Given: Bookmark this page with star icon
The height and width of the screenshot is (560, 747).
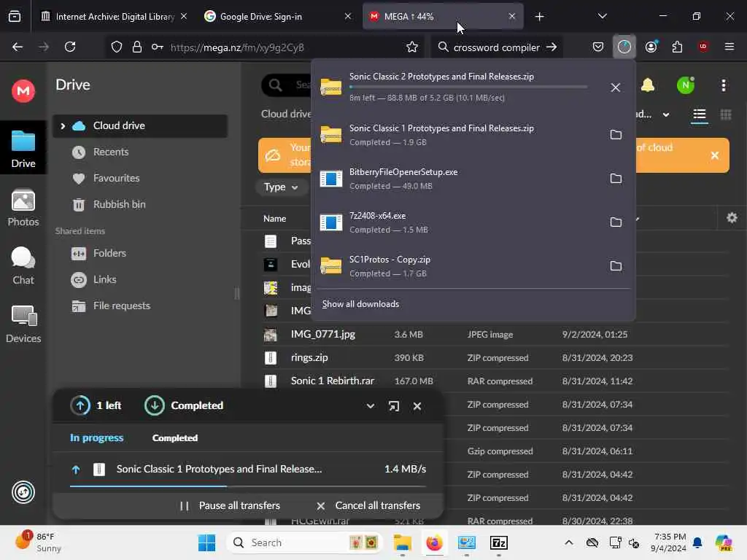Looking at the screenshot, I should click(x=412, y=47).
